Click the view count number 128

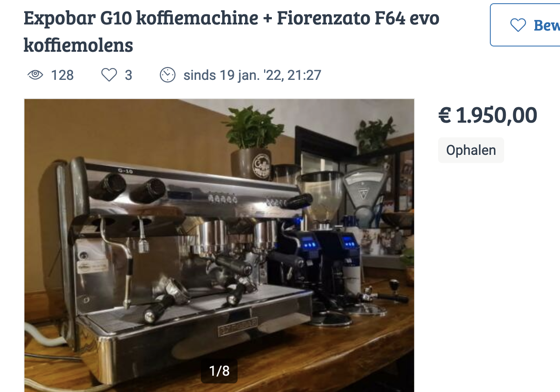point(62,75)
